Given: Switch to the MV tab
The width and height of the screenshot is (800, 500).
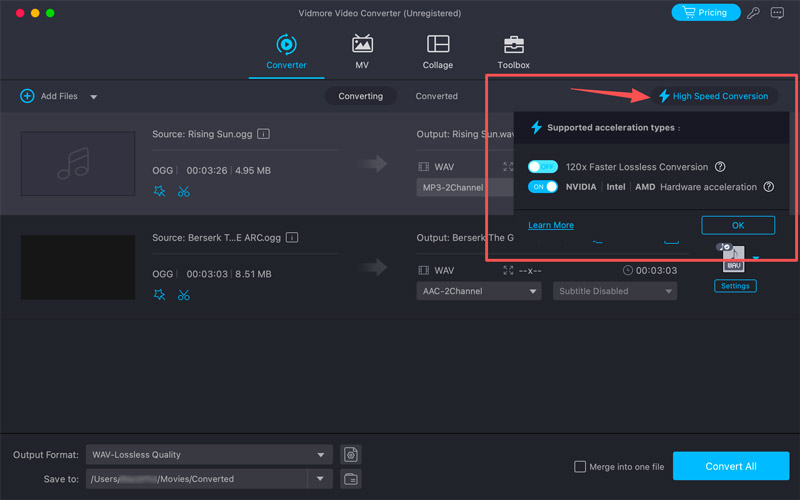Looking at the screenshot, I should click(x=362, y=52).
